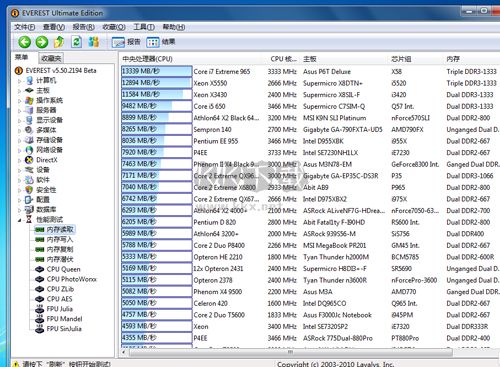Image resolution: width=500 pixels, height=367 pixels.
Task: Click the CPU Queen chip icon
Action: pyautogui.click(x=40, y=269)
